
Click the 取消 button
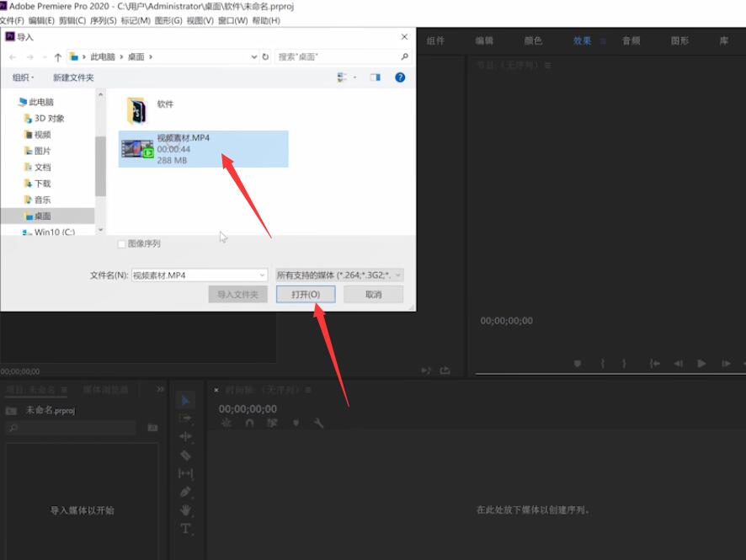point(374,295)
